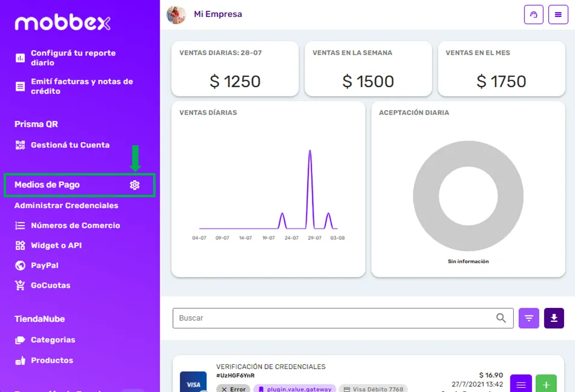Click the PayPal globe icon
This screenshot has height=392, width=575.
[x=20, y=265]
